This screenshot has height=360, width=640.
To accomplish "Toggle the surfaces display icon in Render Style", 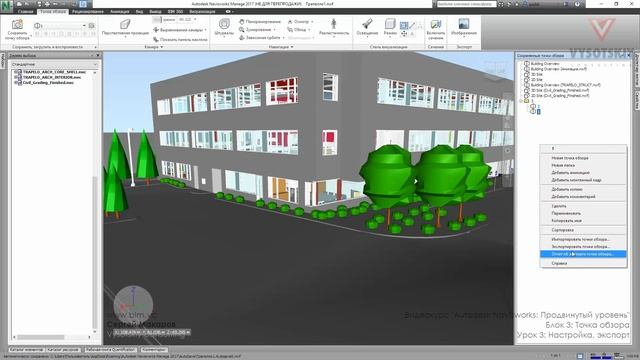I will point(404,25).
